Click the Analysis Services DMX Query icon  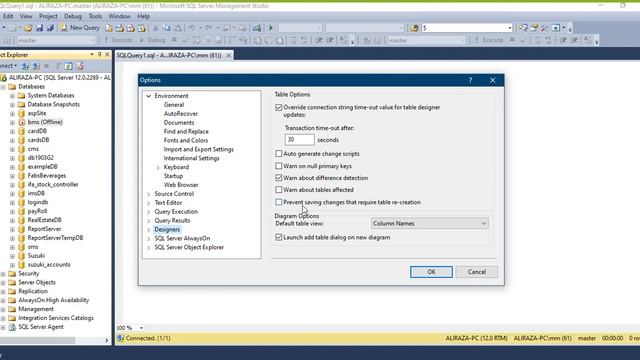[x=131, y=28]
